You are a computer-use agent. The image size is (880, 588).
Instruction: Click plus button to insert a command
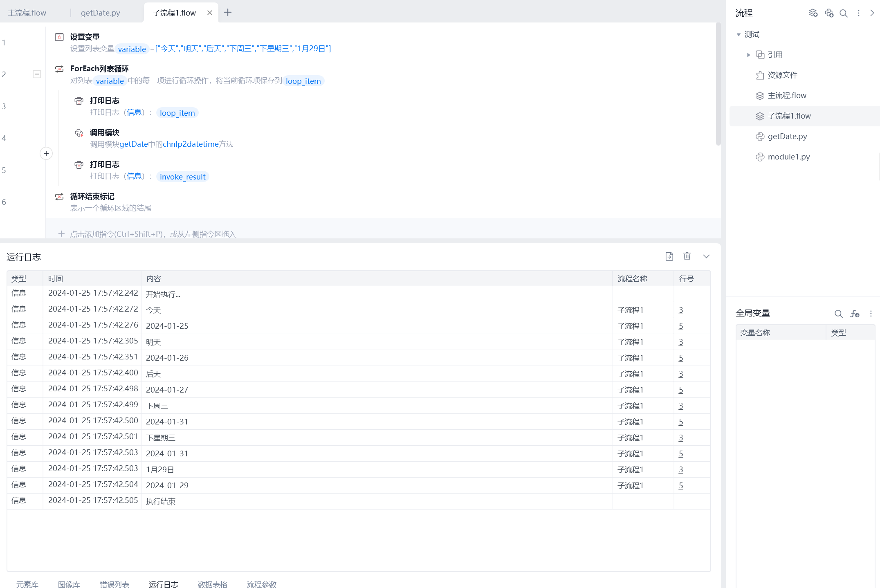(x=46, y=153)
